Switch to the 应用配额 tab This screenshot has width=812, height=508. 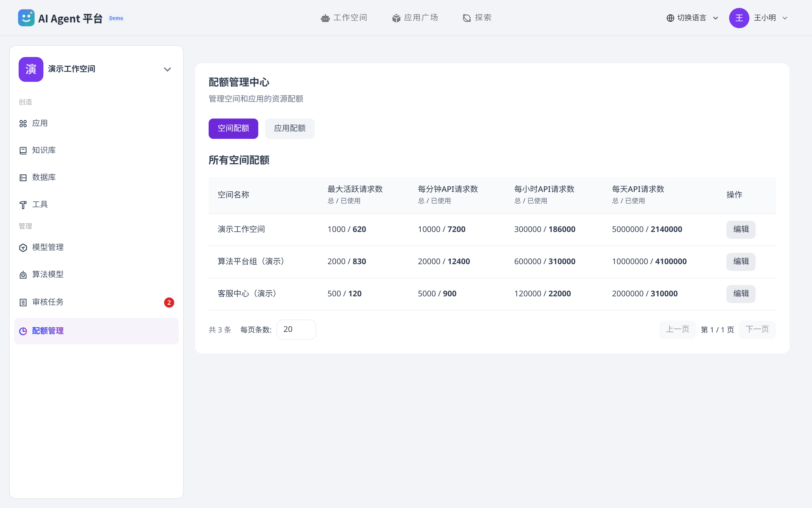click(x=290, y=128)
